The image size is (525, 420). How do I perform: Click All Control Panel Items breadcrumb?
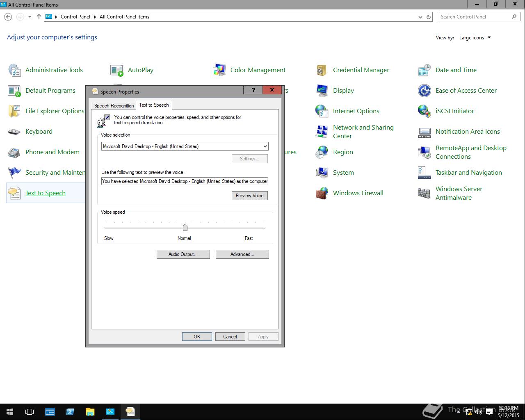click(124, 17)
